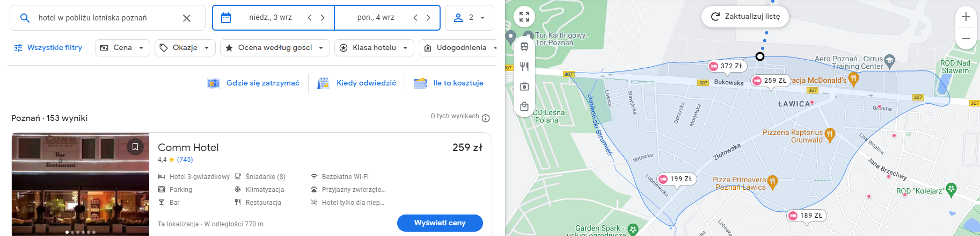Expand Ocena według gości filter
The image size is (980, 236).
pyautogui.click(x=275, y=48)
